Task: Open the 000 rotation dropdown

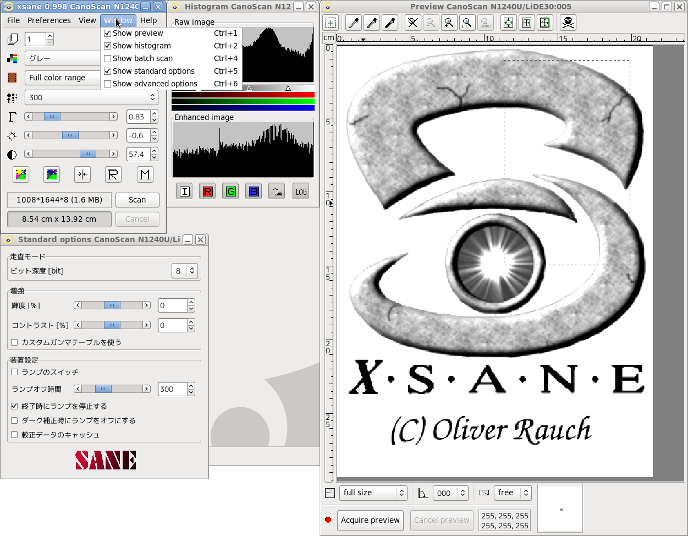Action: (x=451, y=493)
